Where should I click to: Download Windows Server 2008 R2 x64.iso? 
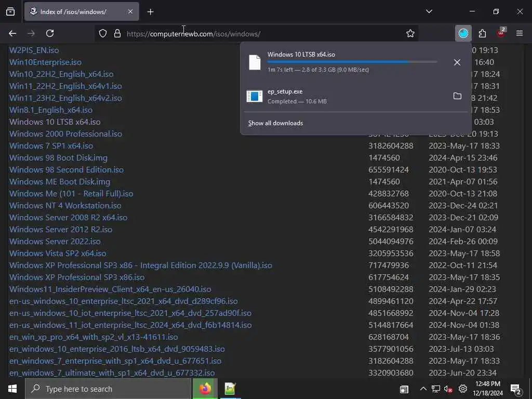(x=68, y=218)
